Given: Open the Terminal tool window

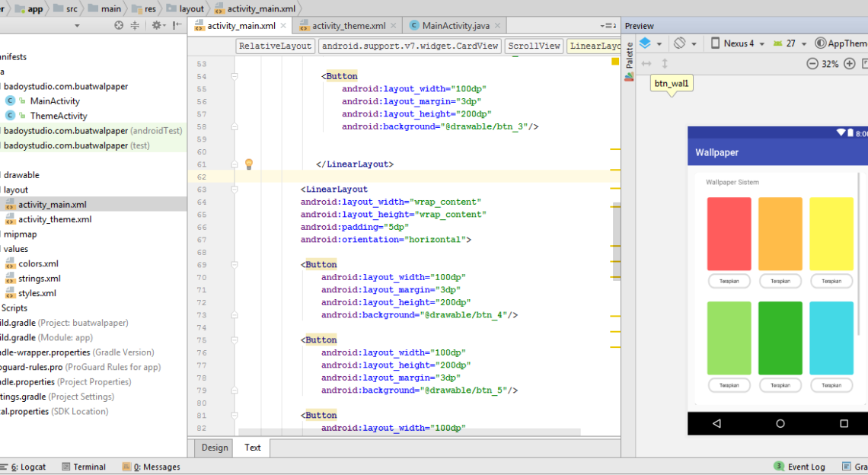Looking at the screenshot, I should tap(84, 467).
